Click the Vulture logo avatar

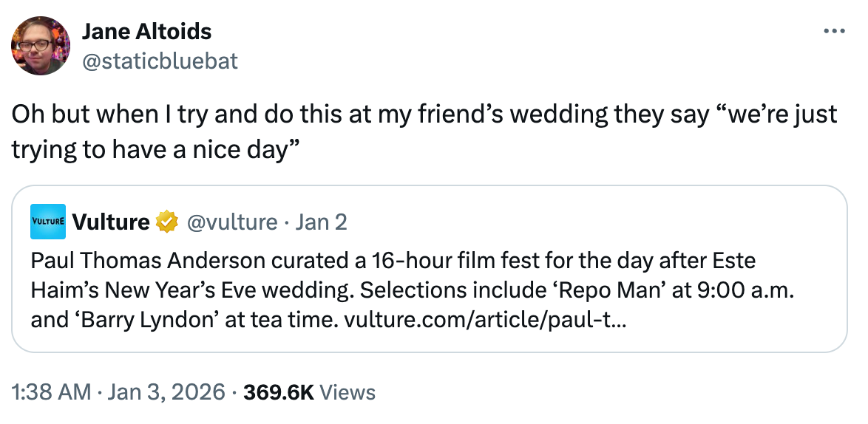[x=48, y=222]
